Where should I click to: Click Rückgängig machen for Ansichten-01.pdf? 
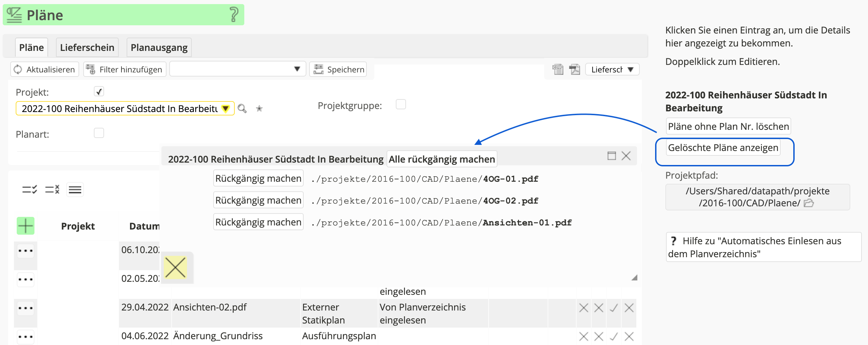pos(258,222)
